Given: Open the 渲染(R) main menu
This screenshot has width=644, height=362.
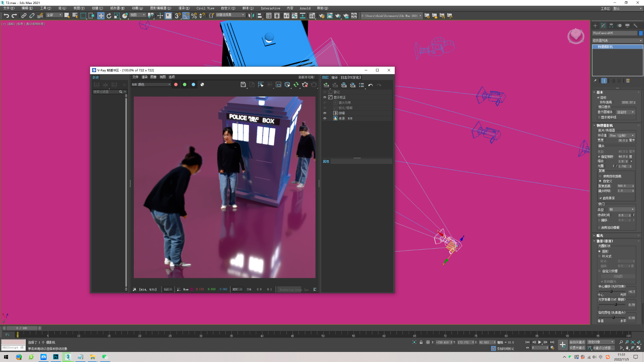Looking at the screenshot, I should [x=184, y=8].
